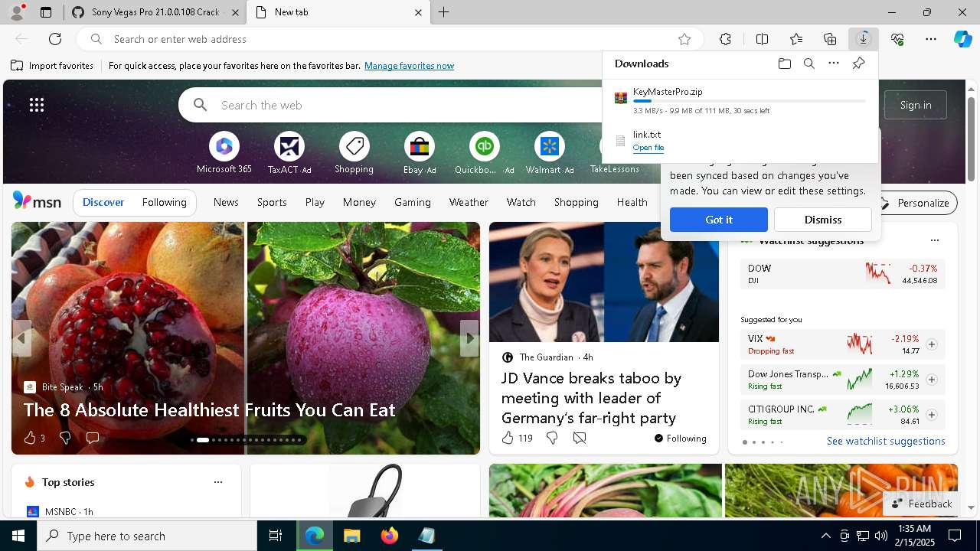The image size is (980, 551).
Task: Open the Money category
Action: (359, 202)
